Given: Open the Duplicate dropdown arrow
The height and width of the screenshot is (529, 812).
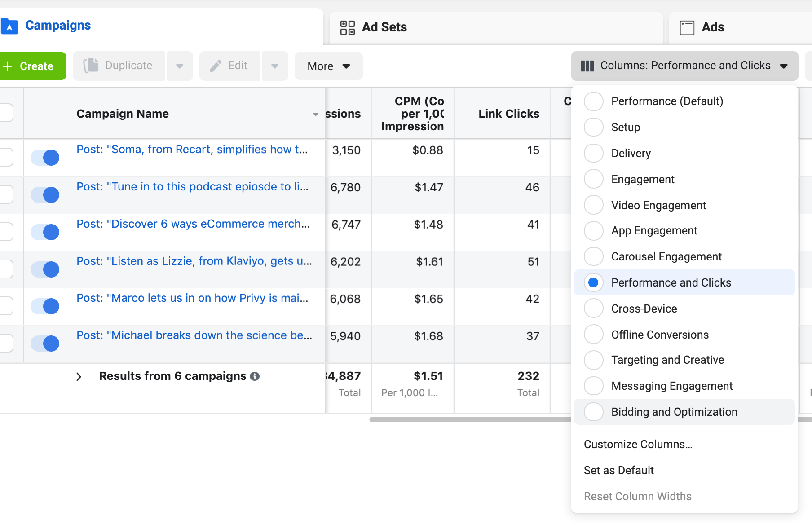Looking at the screenshot, I should tap(180, 66).
